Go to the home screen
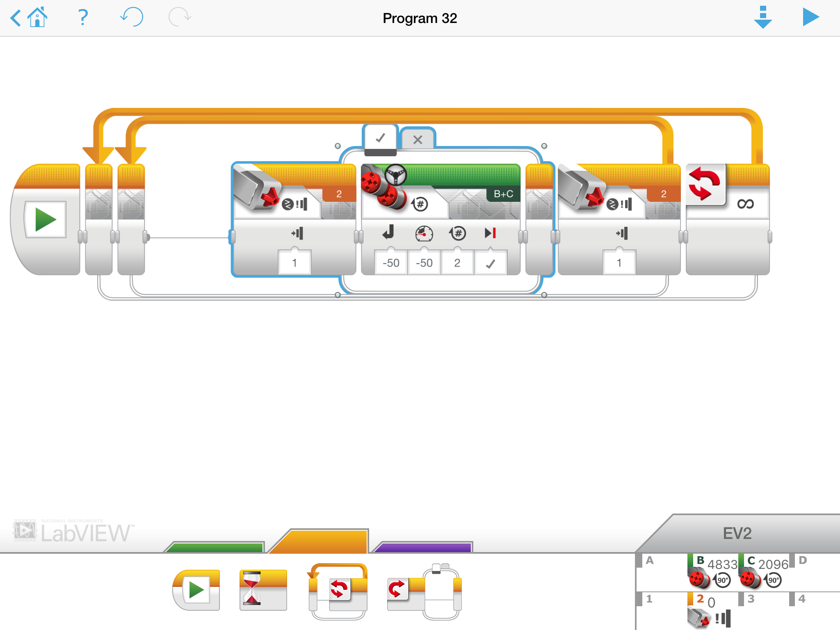The height and width of the screenshot is (630, 840). (x=37, y=18)
